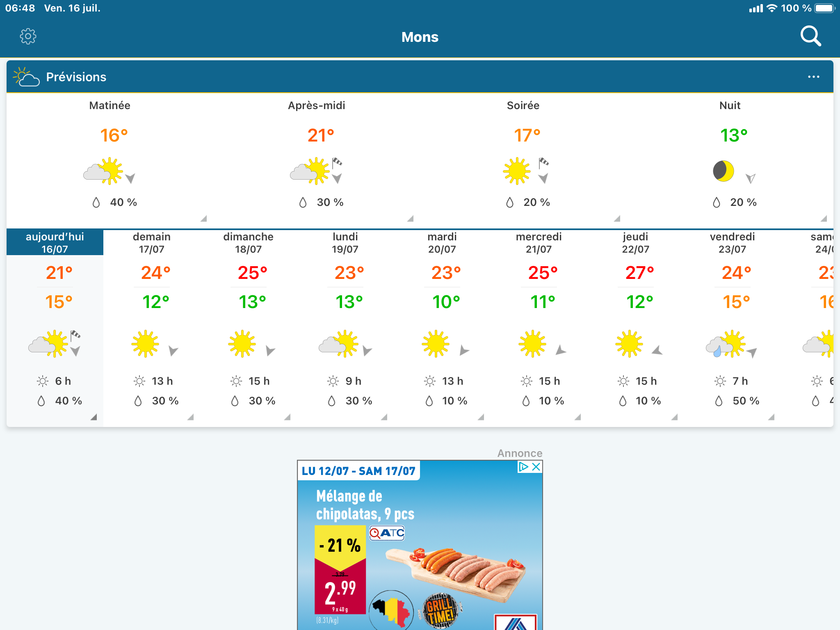840x630 pixels.
Task: Select the mercredi 21/07 day
Action: tap(539, 242)
